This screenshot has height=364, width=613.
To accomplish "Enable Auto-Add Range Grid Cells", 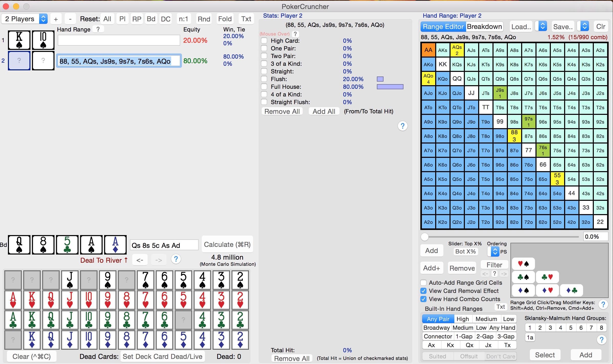I will click(x=424, y=283).
